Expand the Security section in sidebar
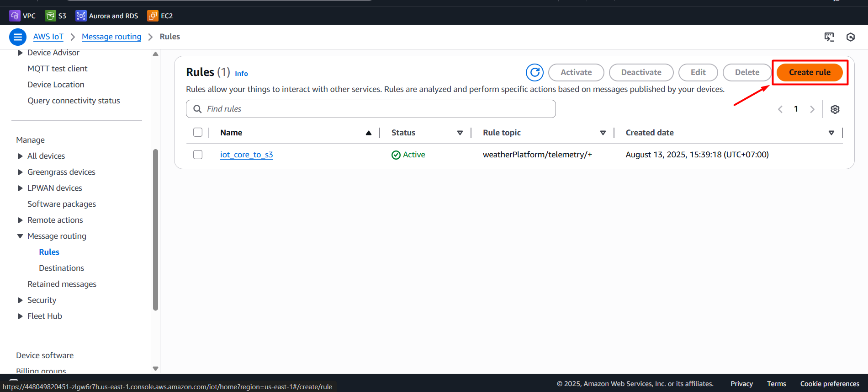 click(x=20, y=301)
